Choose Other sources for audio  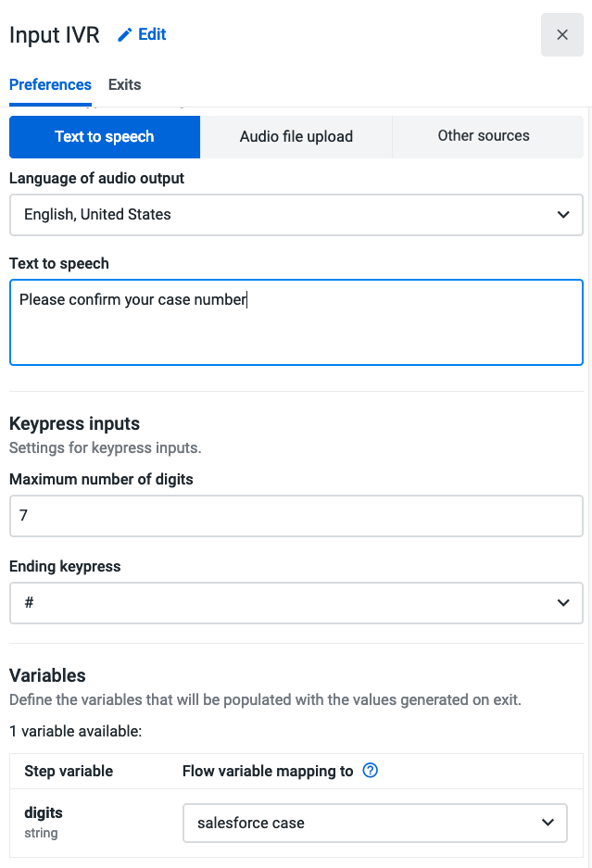coord(484,136)
